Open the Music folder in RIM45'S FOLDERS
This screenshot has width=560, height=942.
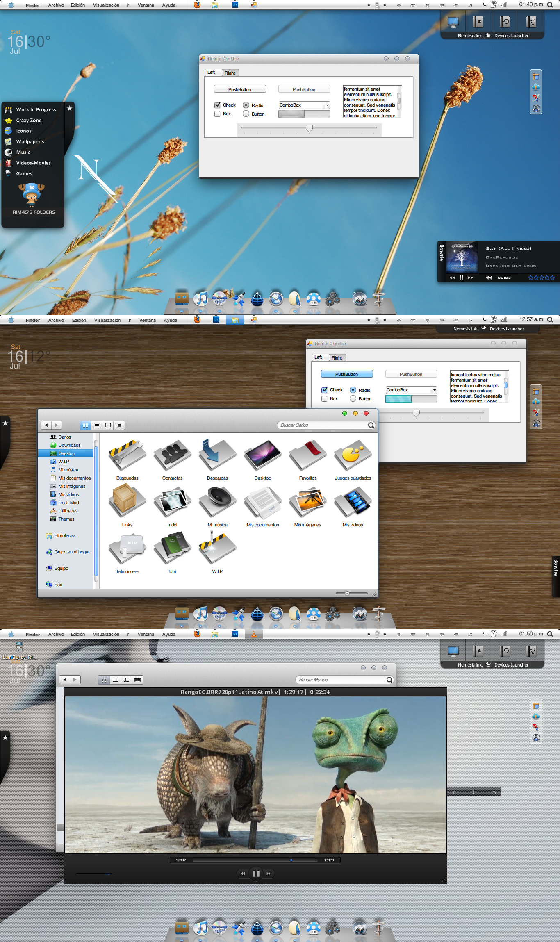pyautogui.click(x=18, y=152)
